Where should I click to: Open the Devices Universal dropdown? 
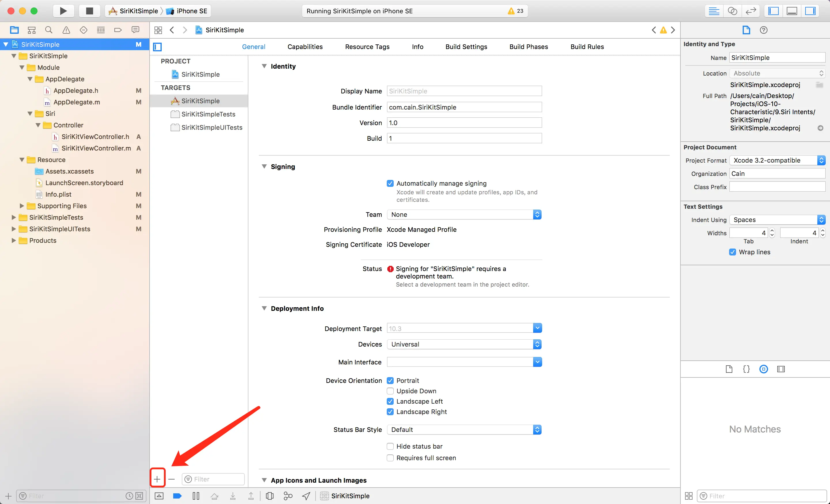point(464,344)
